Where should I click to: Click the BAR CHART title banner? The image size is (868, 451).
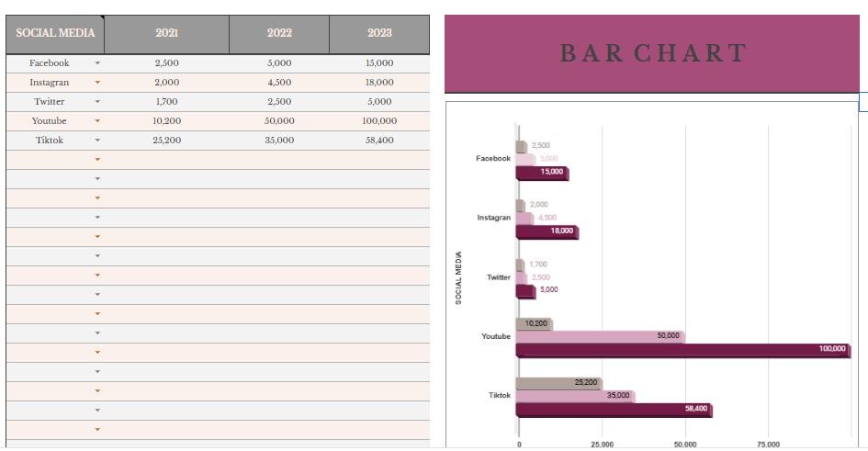click(652, 53)
